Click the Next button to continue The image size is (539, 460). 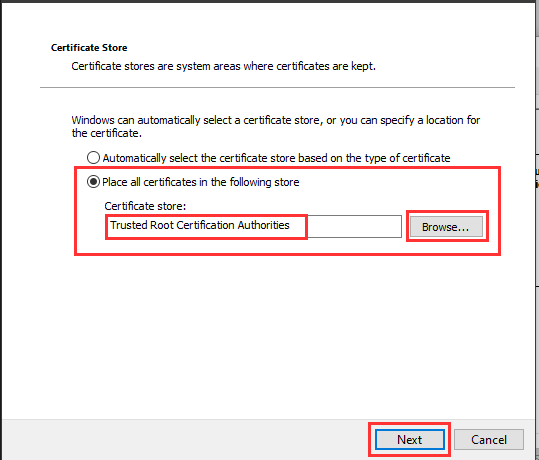(409, 439)
